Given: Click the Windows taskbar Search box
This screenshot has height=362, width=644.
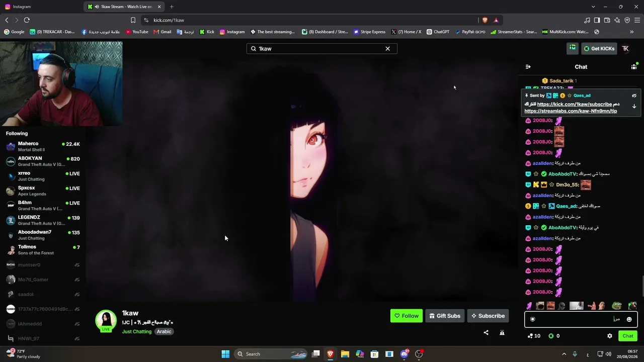Looking at the screenshot, I should coord(271,354).
